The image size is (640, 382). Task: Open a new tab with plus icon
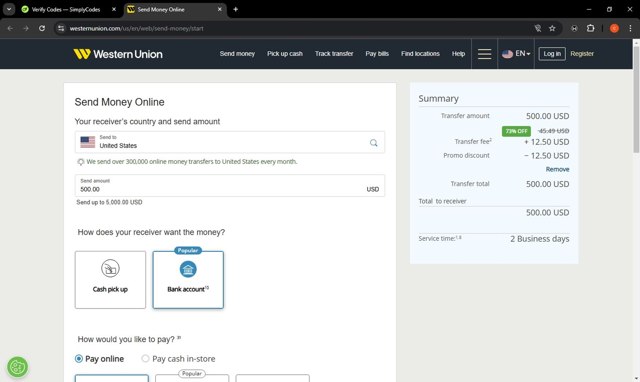point(236,9)
